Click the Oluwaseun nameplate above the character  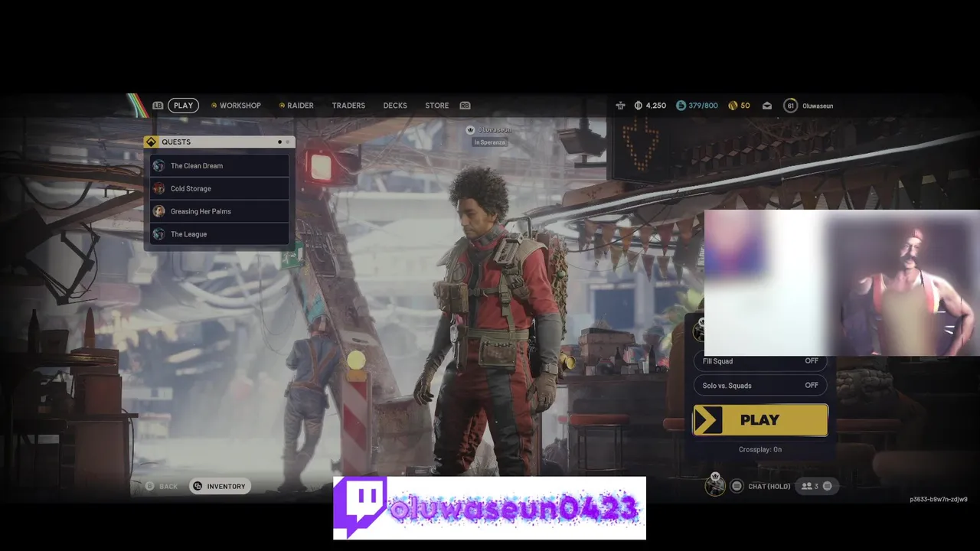tap(495, 130)
